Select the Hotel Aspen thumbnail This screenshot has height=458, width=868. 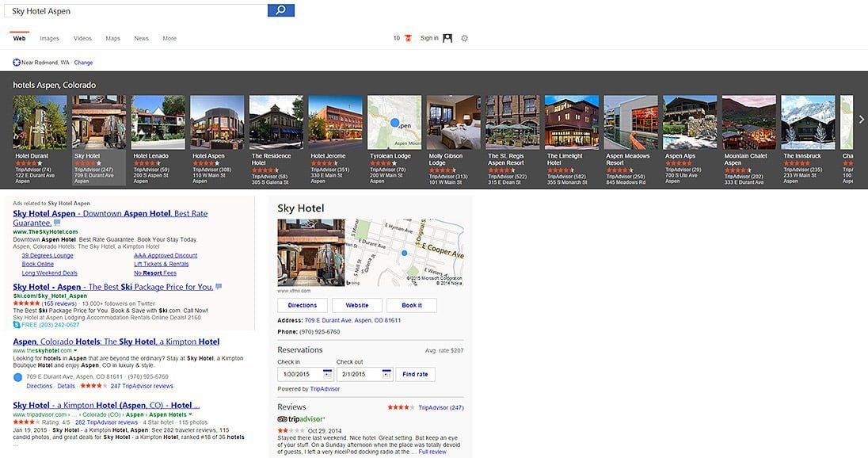[217, 122]
